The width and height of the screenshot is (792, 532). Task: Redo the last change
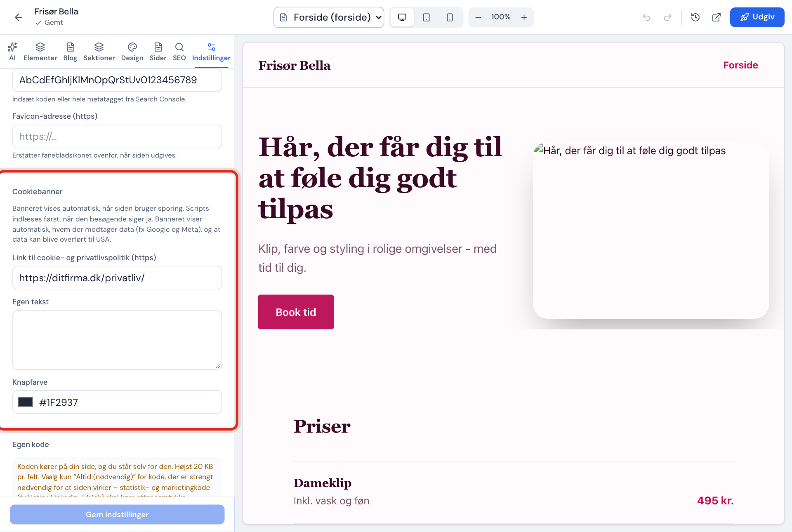(667, 17)
